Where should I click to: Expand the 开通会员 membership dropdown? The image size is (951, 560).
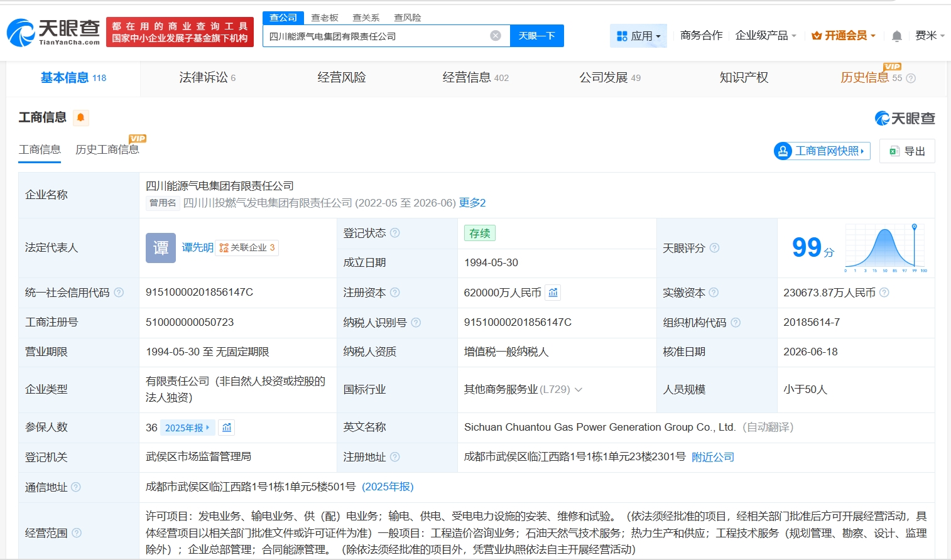[x=844, y=36]
